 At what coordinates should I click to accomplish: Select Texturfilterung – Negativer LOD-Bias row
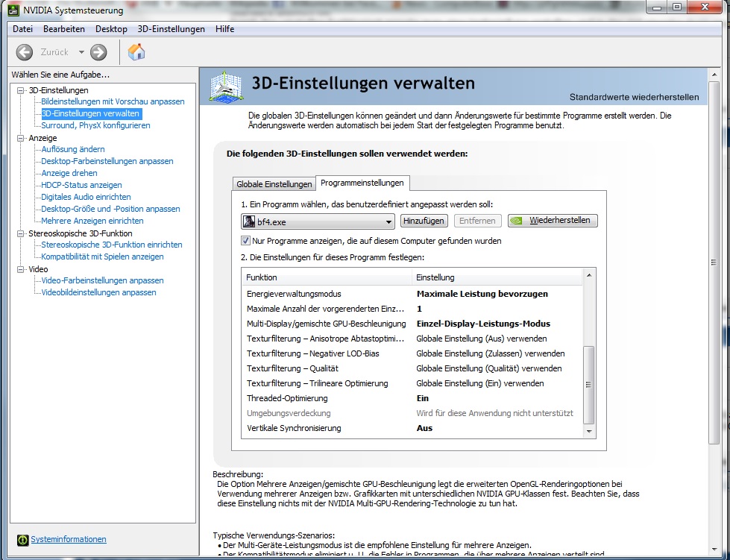pyautogui.click(x=412, y=353)
